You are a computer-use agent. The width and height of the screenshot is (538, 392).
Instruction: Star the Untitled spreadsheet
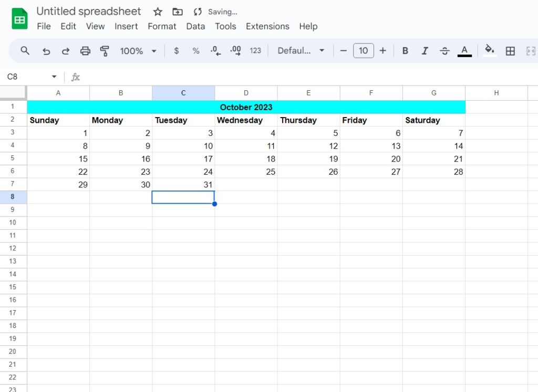coord(158,12)
